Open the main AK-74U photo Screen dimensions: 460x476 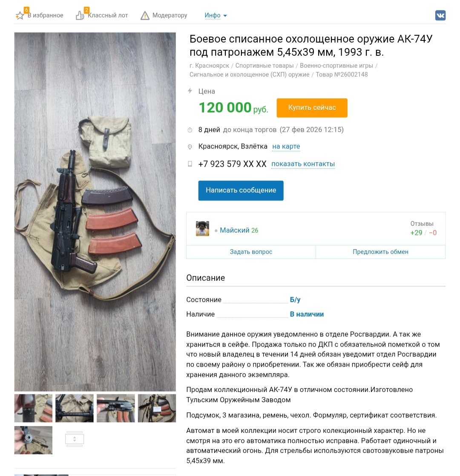[95, 212]
